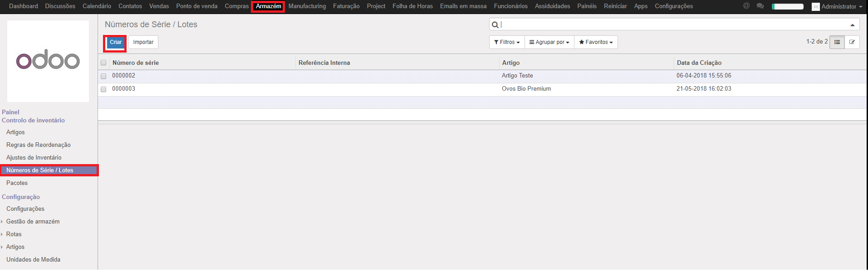The height and width of the screenshot is (272, 868).
Task: Open the Filtros dropdown
Action: [507, 42]
